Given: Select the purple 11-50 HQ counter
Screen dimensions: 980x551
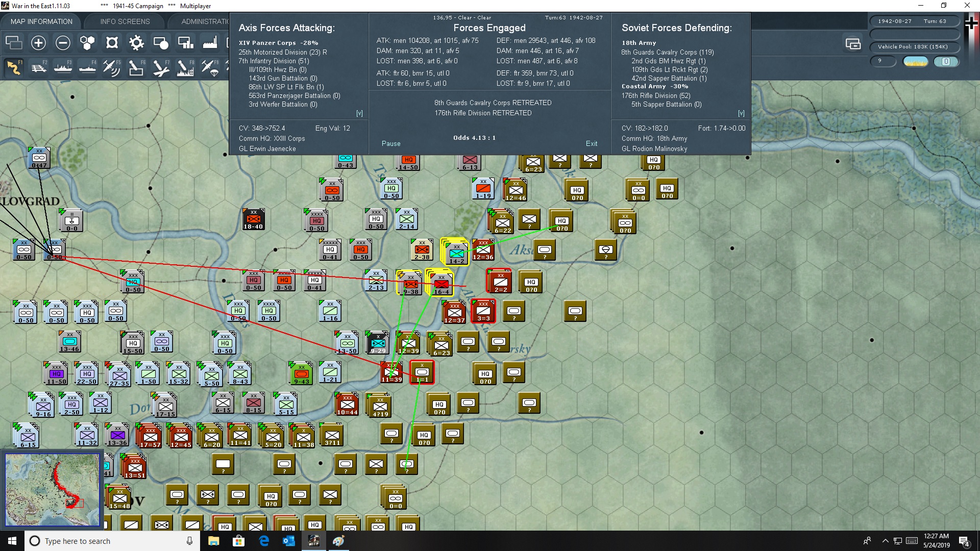Looking at the screenshot, I should click(56, 373).
